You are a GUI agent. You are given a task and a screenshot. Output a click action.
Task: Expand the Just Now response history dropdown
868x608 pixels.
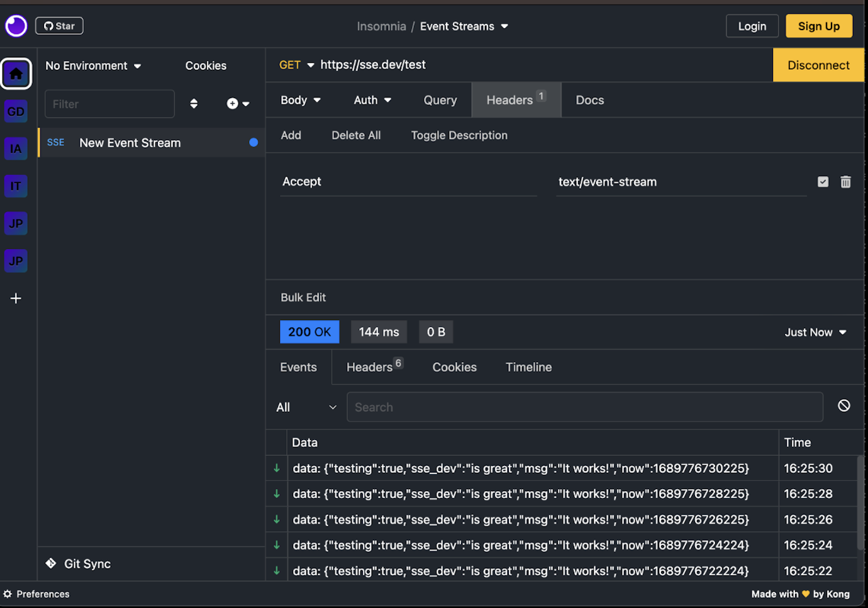815,332
